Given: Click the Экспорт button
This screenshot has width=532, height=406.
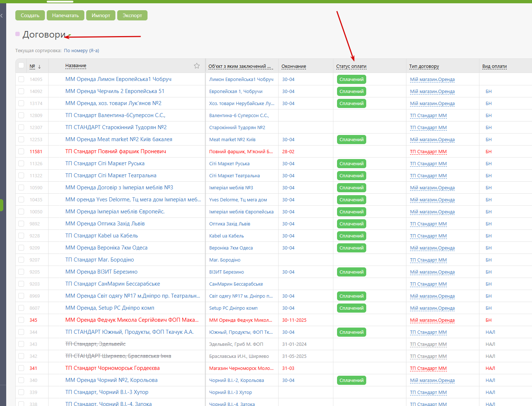Looking at the screenshot, I should click(x=132, y=15).
